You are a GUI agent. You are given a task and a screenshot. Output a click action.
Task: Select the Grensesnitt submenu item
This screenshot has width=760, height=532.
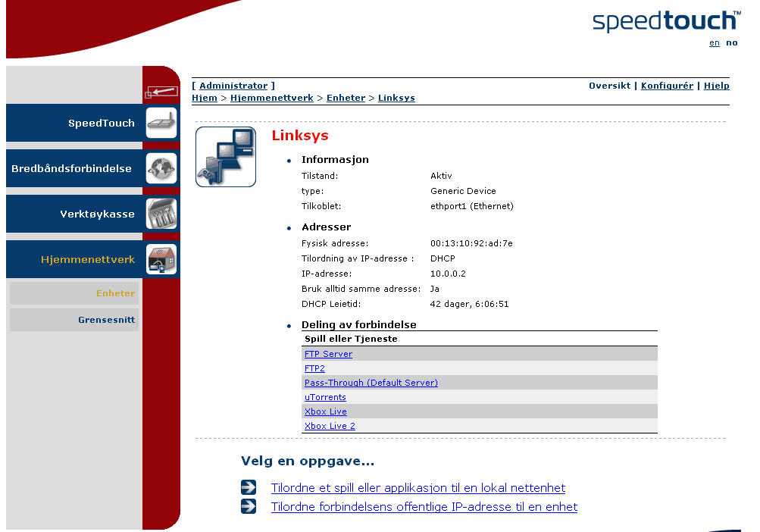74,320
